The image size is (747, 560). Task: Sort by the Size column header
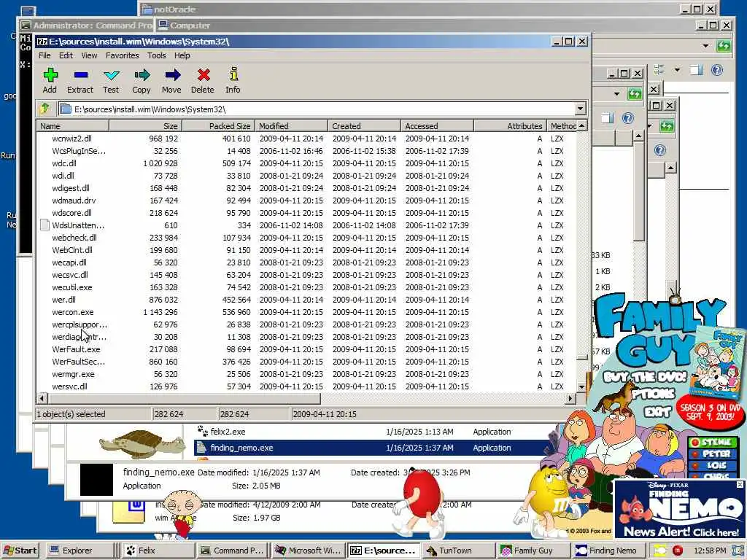click(x=146, y=125)
